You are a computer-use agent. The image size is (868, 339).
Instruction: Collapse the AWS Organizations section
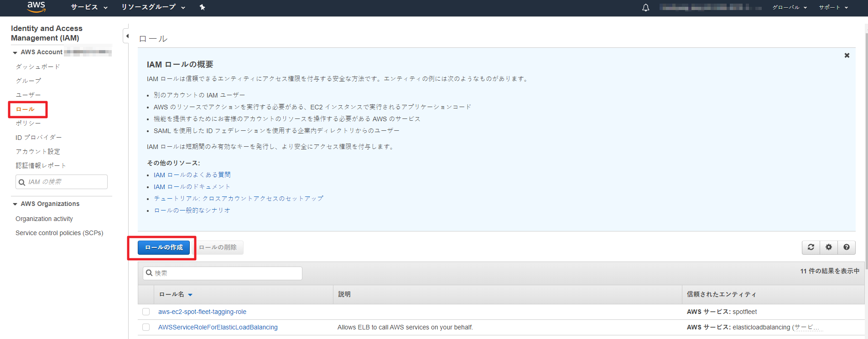[15, 204]
